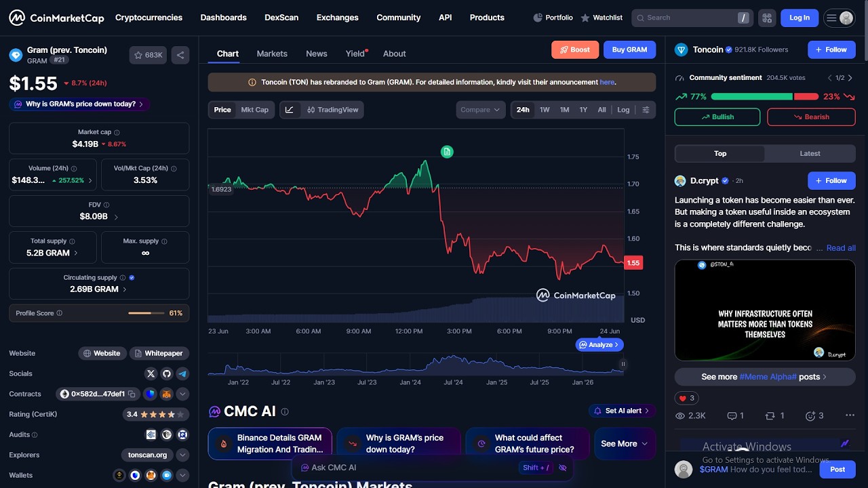Set chart range to 24h

click(x=523, y=110)
